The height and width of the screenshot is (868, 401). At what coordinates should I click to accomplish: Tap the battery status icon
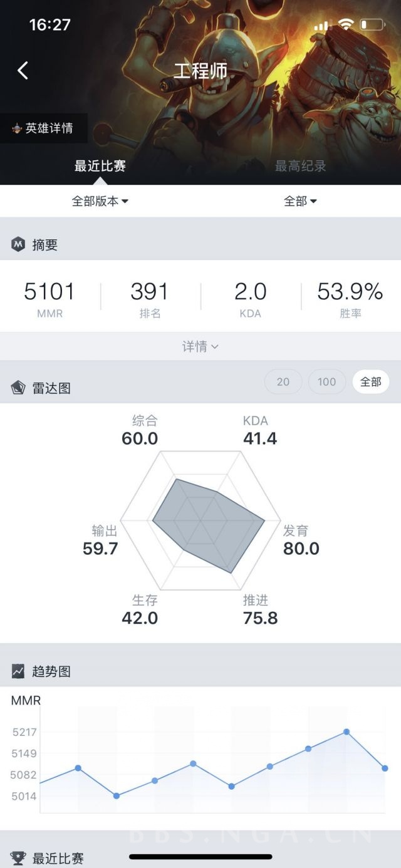tap(372, 25)
